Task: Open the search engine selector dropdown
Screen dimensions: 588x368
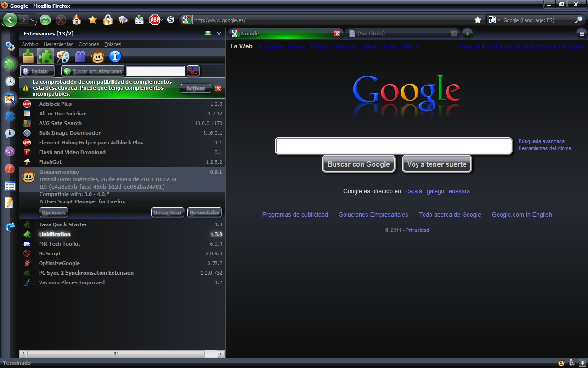Action: coord(494,20)
